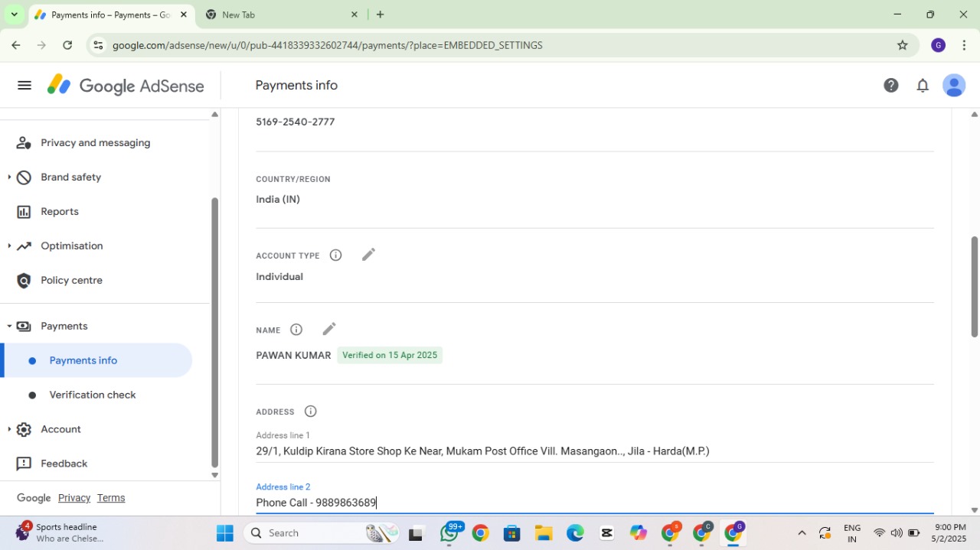980x550 pixels.
Task: Switch to the New Tab tab
Action: [x=282, y=15]
